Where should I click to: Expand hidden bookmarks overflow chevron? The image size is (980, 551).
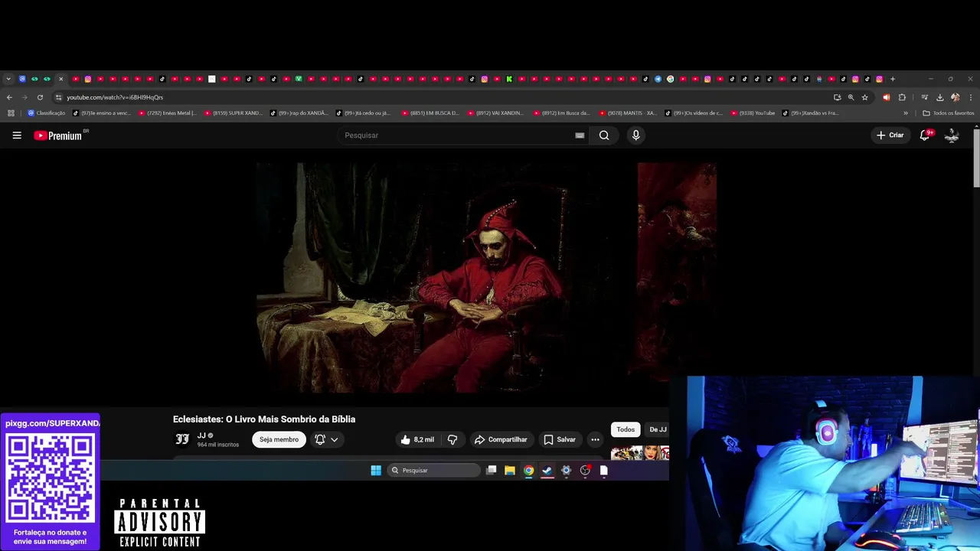pos(906,113)
